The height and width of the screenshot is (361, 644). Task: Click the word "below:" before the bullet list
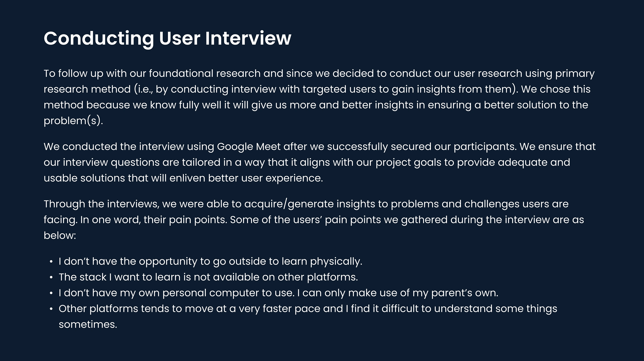pos(60,236)
